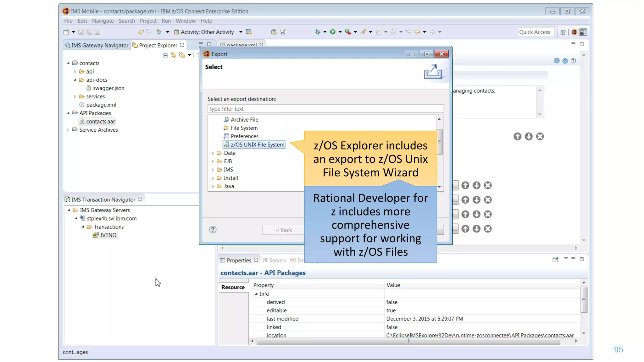This screenshot has width=644, height=362.
Task: Open the Properties view menu triangle
Action: pyautogui.click(x=566, y=258)
